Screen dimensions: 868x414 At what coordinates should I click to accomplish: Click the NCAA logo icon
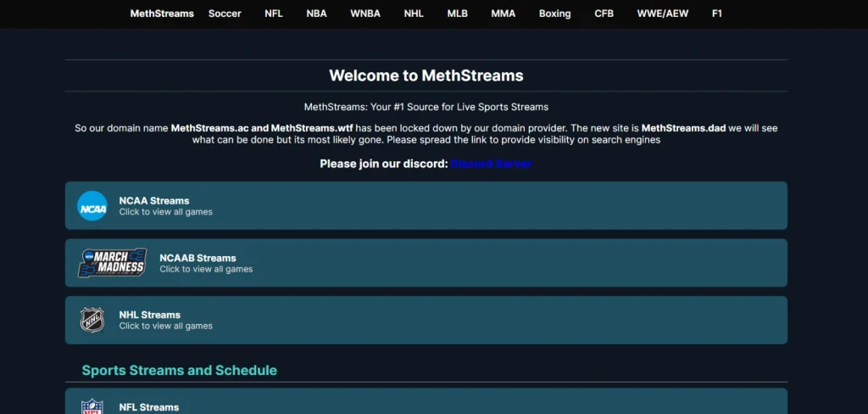coord(92,205)
